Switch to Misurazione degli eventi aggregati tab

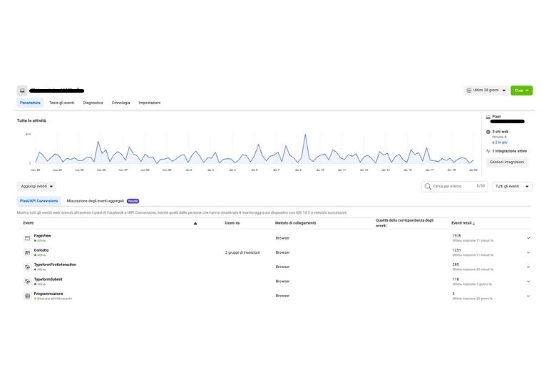96,201
